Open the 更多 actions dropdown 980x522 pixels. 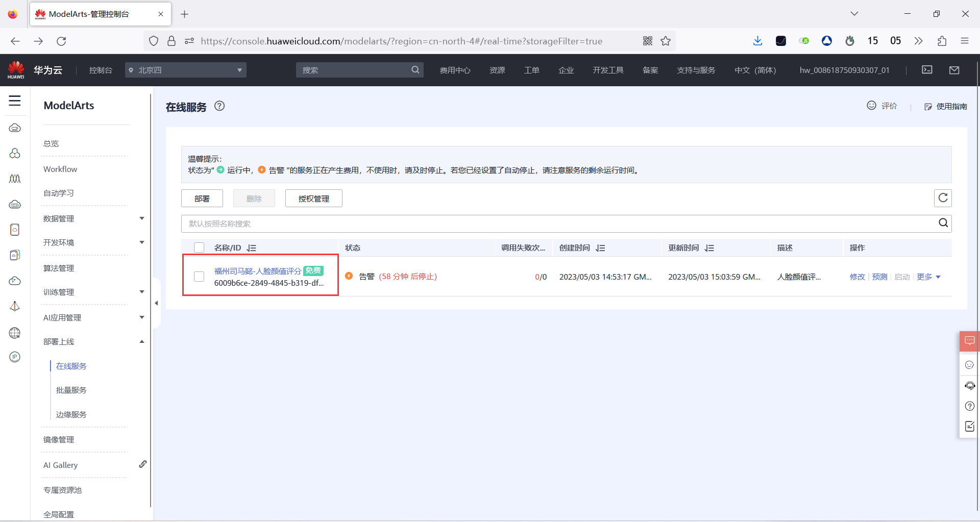(x=928, y=277)
